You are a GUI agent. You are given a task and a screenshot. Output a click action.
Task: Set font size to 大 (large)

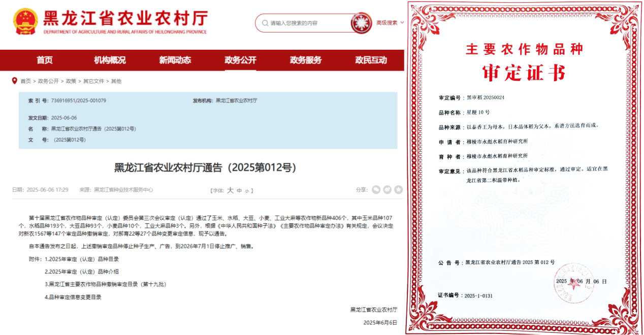click(230, 190)
